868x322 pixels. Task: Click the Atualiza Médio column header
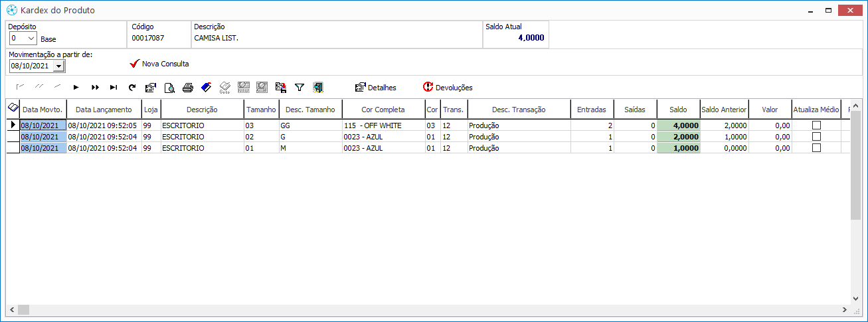tap(816, 110)
